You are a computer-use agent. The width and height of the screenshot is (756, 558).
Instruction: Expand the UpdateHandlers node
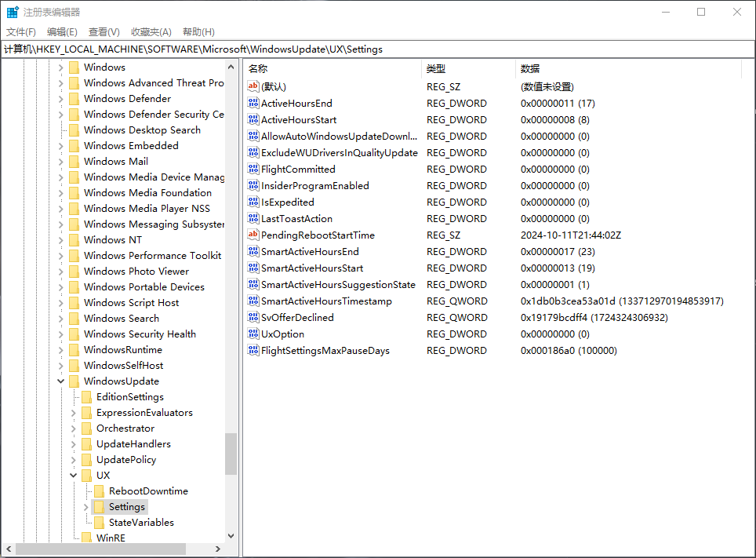pos(73,444)
